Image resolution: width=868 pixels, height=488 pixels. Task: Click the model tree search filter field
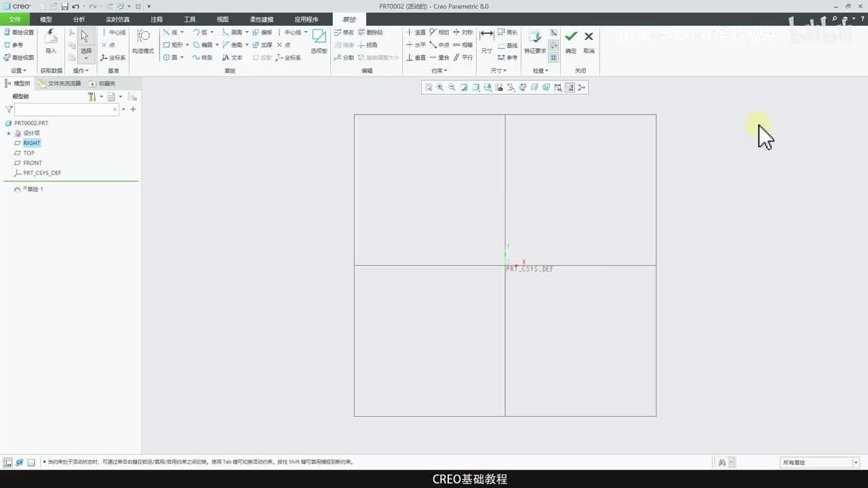point(67,109)
